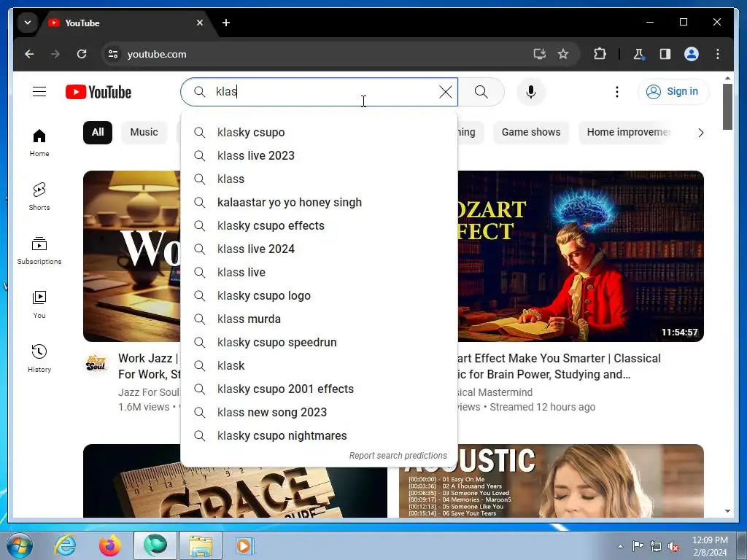Select the Music filter chip

coord(144,133)
